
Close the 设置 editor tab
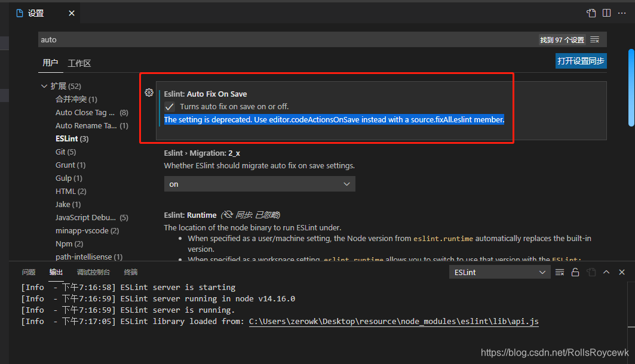72,13
